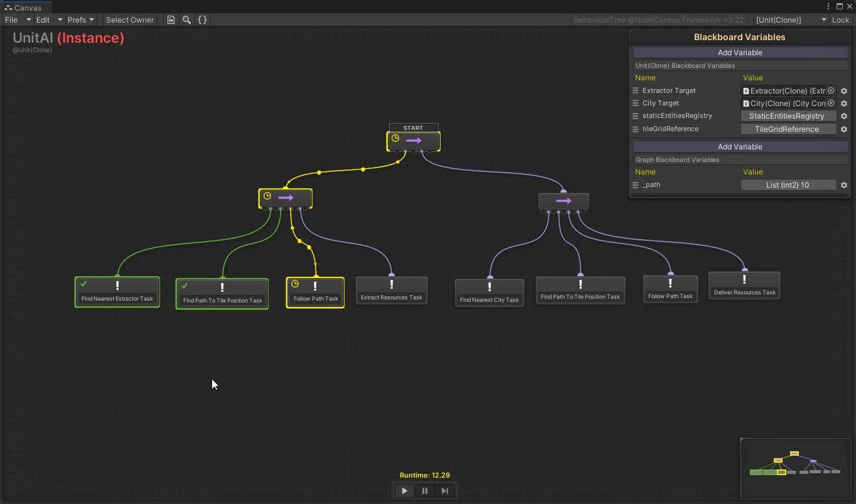Open the Prefs dropdown menu
The image size is (856, 504).
(81, 19)
